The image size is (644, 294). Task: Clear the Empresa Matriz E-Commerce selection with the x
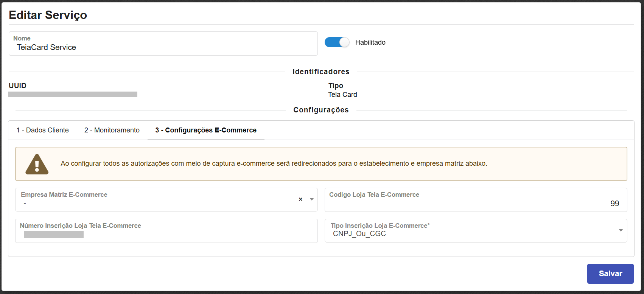coord(300,199)
